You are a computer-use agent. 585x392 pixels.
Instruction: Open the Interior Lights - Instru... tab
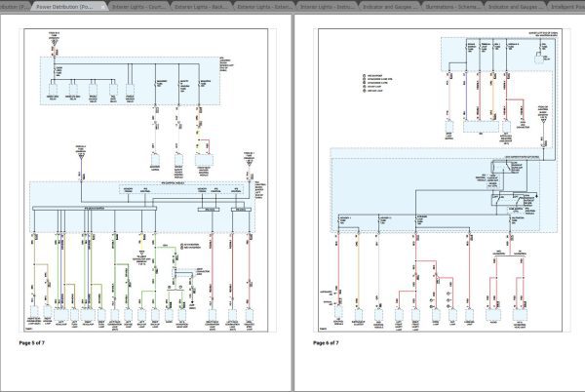click(328, 7)
